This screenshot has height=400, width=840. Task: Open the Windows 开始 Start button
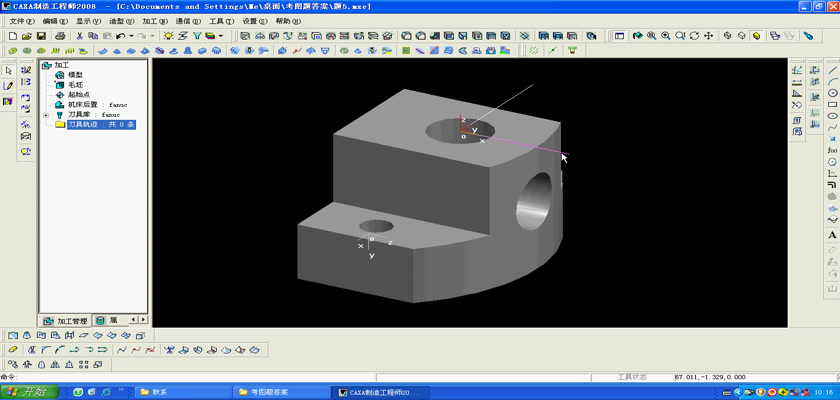[29, 392]
